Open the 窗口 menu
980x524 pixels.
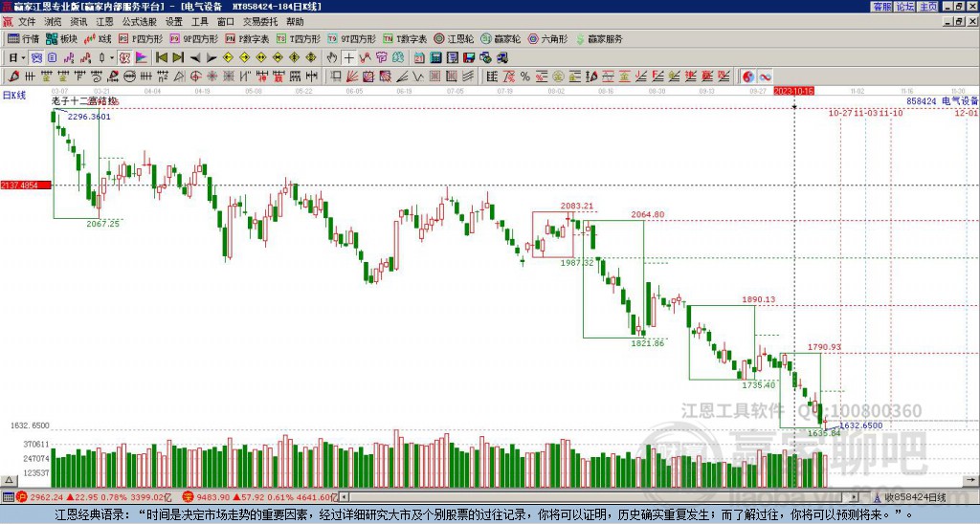coord(226,22)
